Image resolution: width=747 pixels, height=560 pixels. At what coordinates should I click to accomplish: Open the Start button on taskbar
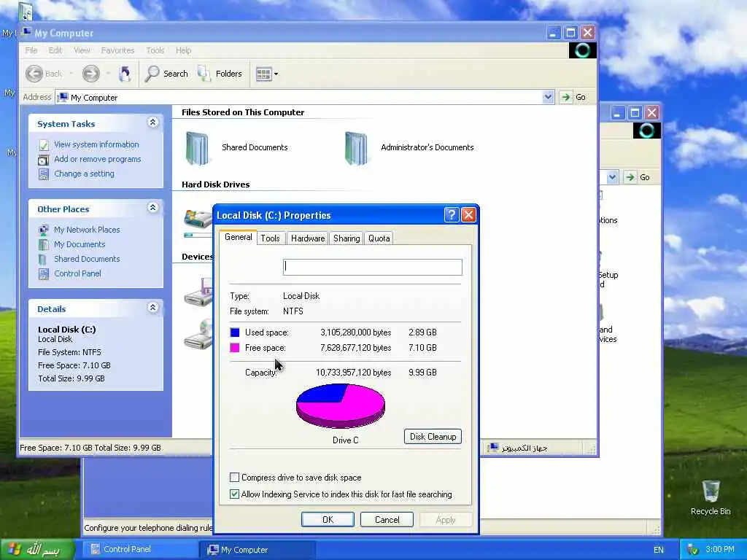(x=37, y=550)
